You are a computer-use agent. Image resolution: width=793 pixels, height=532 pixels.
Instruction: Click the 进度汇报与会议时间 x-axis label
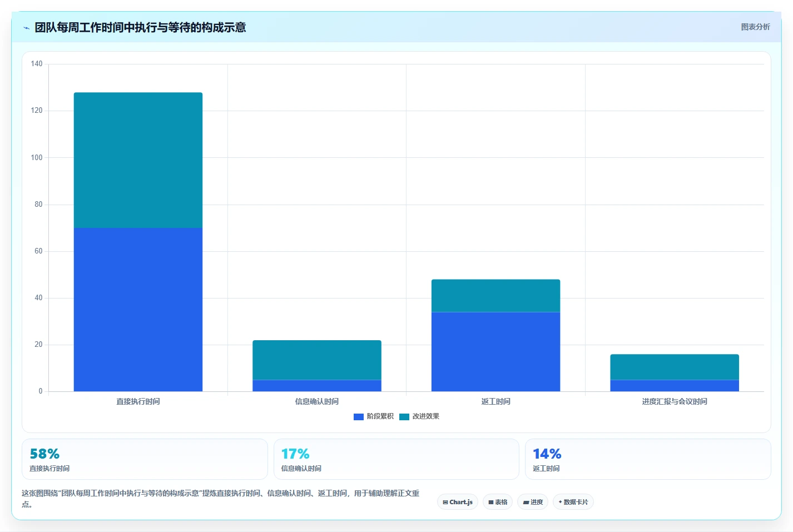pyautogui.click(x=675, y=401)
